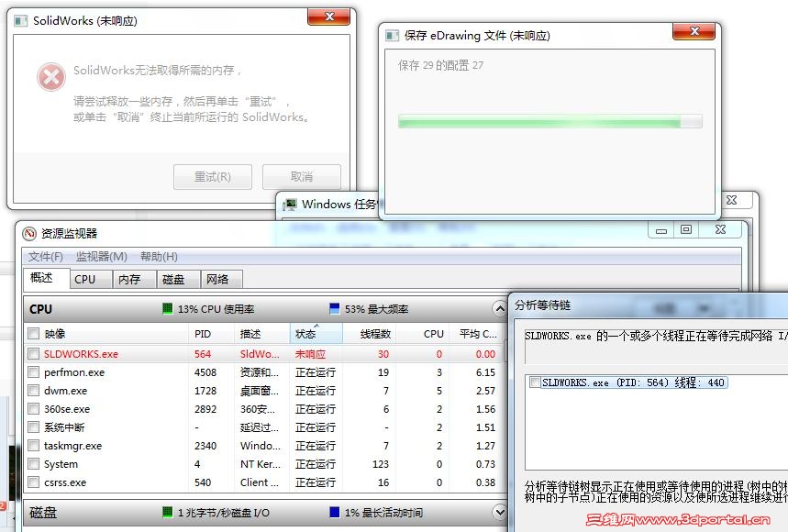Toggle checkbox for SLDWORKS.exe thread 440
The height and width of the screenshot is (532, 788).
click(x=535, y=382)
